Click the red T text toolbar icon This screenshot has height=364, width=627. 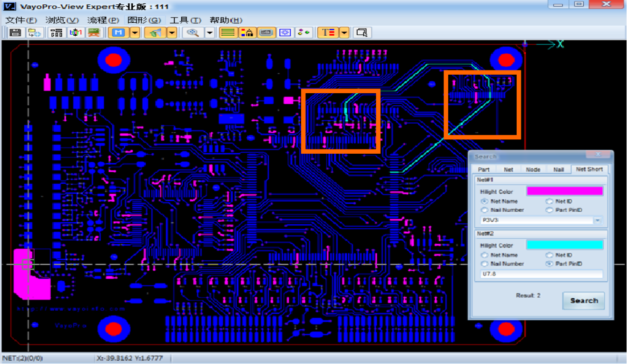coord(327,32)
